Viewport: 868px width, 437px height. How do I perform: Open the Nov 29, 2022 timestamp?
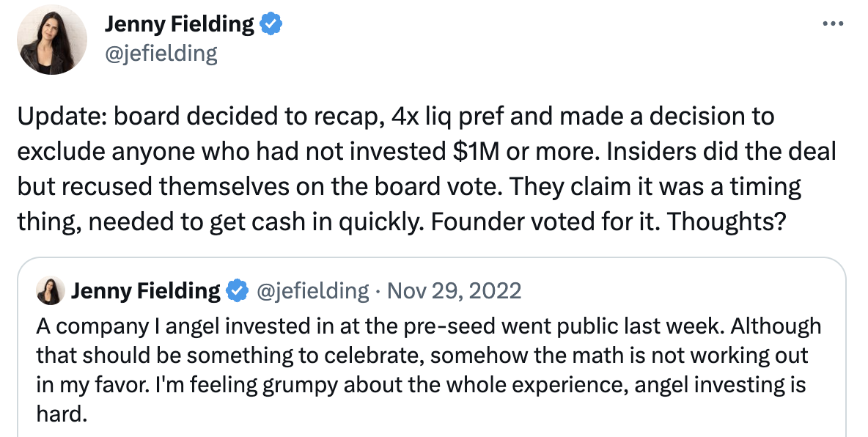(454, 291)
